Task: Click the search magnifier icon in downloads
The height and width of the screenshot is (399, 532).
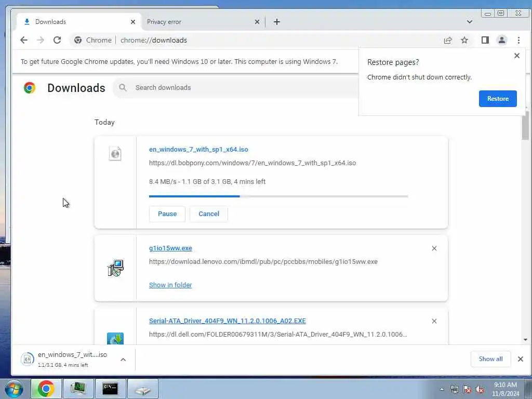Action: [x=123, y=87]
